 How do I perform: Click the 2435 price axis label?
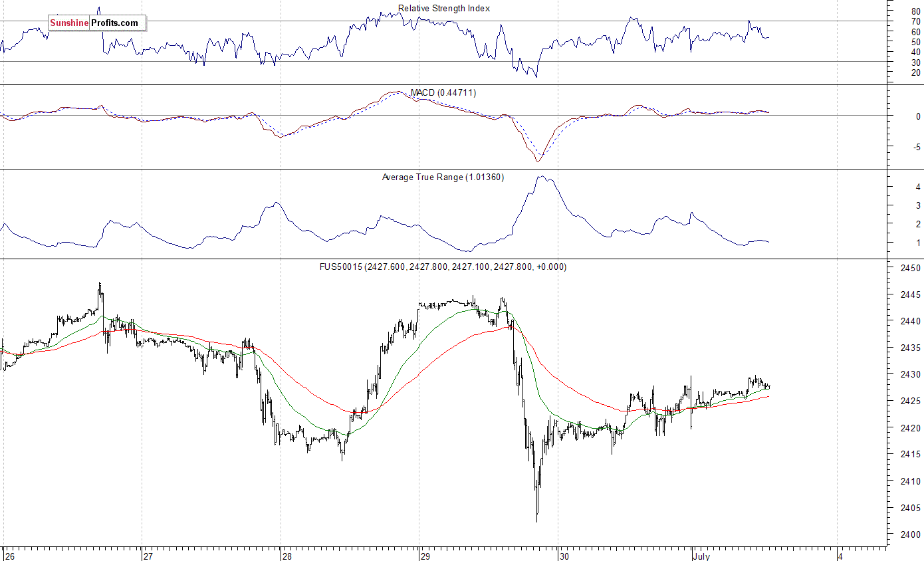(911, 348)
